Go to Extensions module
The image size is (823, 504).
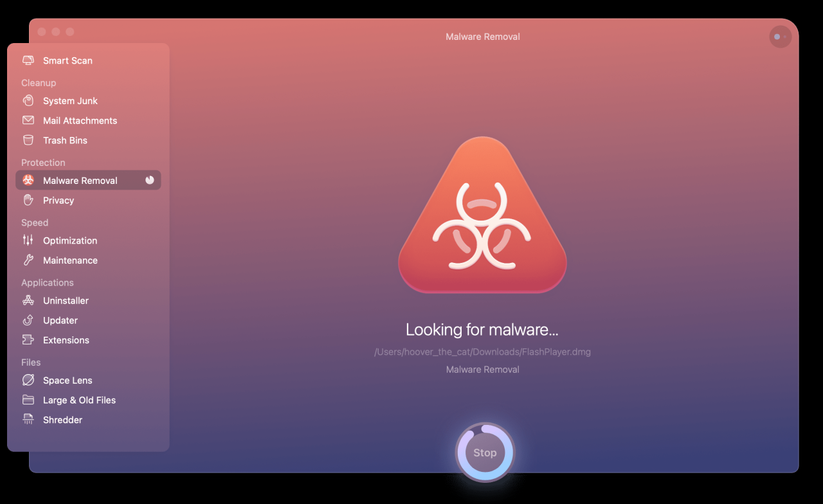(x=88, y=340)
